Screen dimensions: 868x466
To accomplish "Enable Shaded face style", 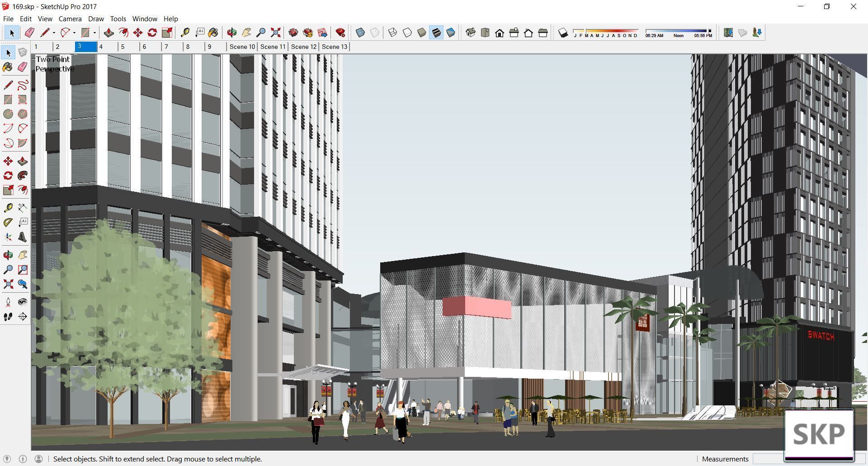I will coord(422,33).
